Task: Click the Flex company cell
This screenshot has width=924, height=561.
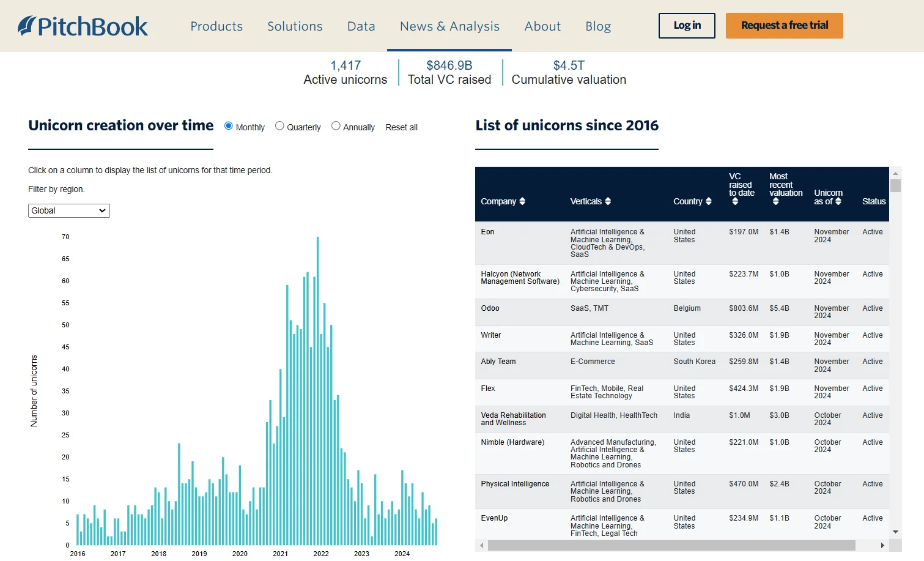Action: 488,388
